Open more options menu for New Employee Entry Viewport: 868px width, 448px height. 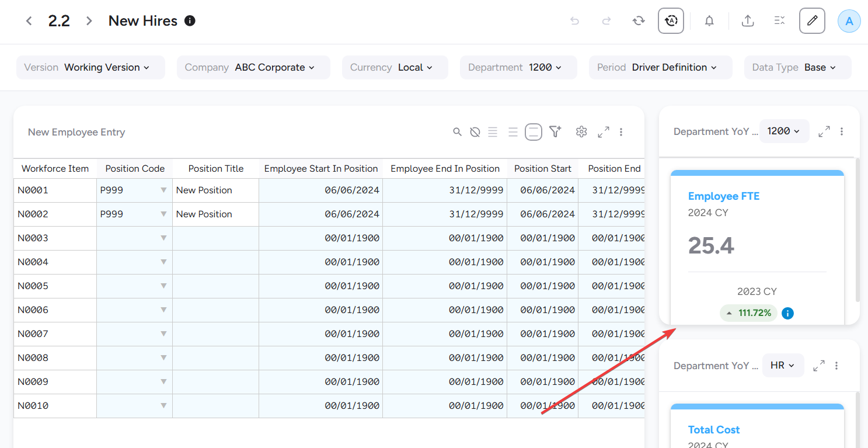coord(621,132)
